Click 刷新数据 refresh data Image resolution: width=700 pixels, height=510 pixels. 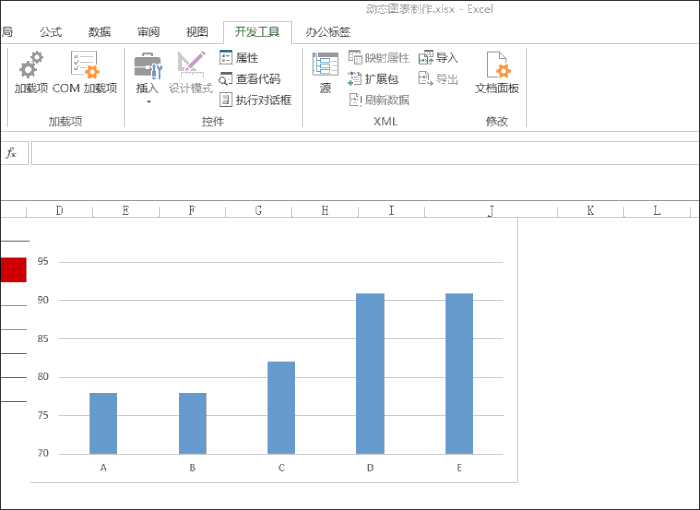tap(379, 100)
